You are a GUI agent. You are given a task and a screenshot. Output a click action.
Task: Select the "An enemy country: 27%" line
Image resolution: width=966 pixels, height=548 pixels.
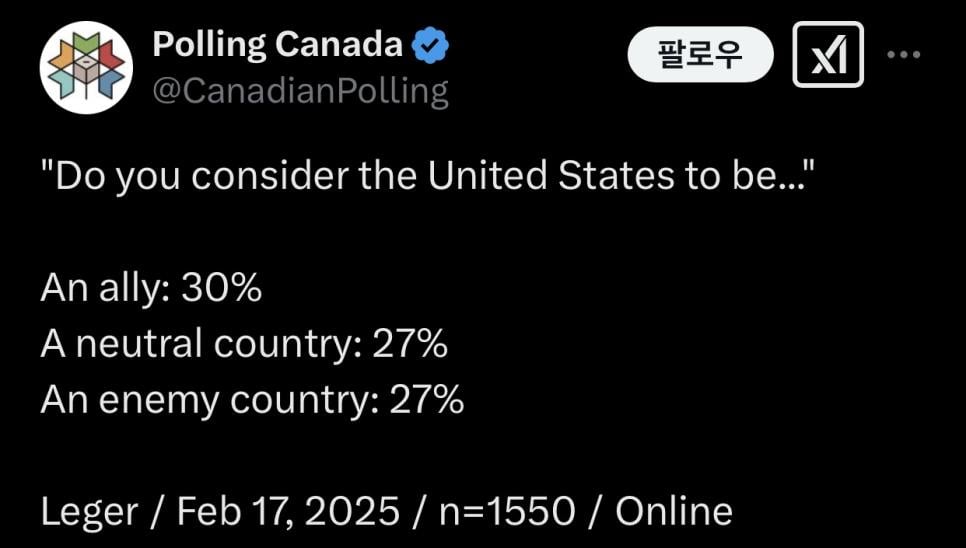click(252, 401)
